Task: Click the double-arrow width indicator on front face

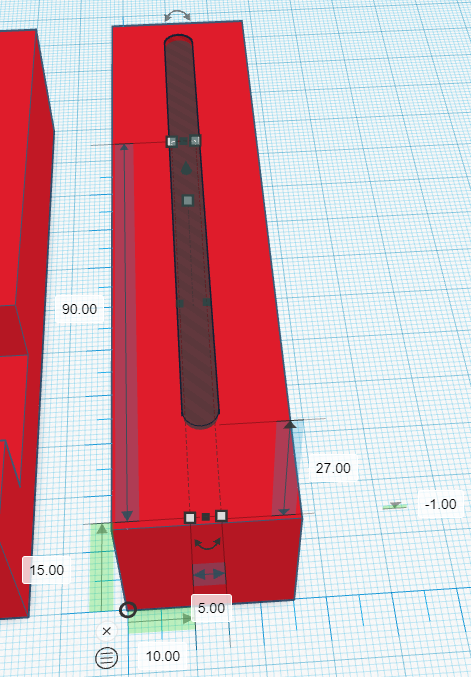Action: tap(209, 574)
